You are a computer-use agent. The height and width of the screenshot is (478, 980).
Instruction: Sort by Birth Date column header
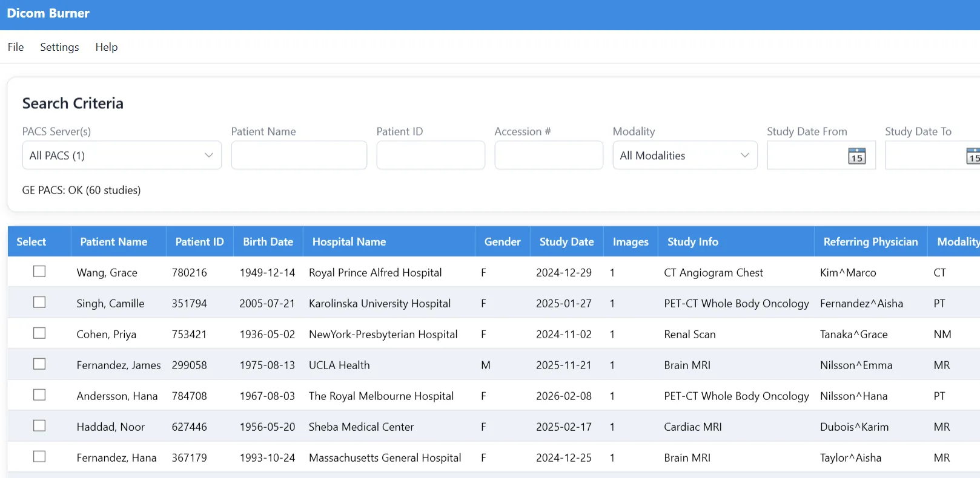click(268, 242)
